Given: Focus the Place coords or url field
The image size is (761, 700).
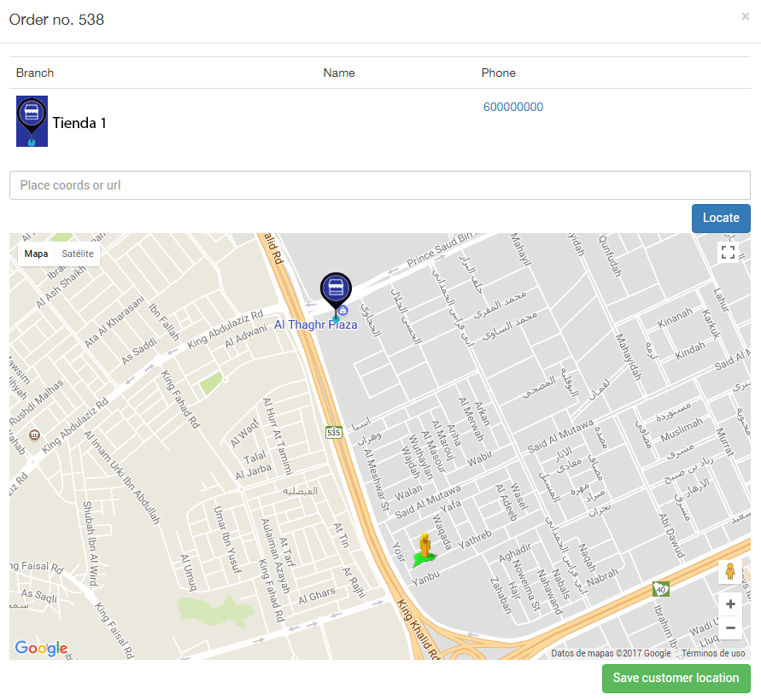Looking at the screenshot, I should pos(380,185).
